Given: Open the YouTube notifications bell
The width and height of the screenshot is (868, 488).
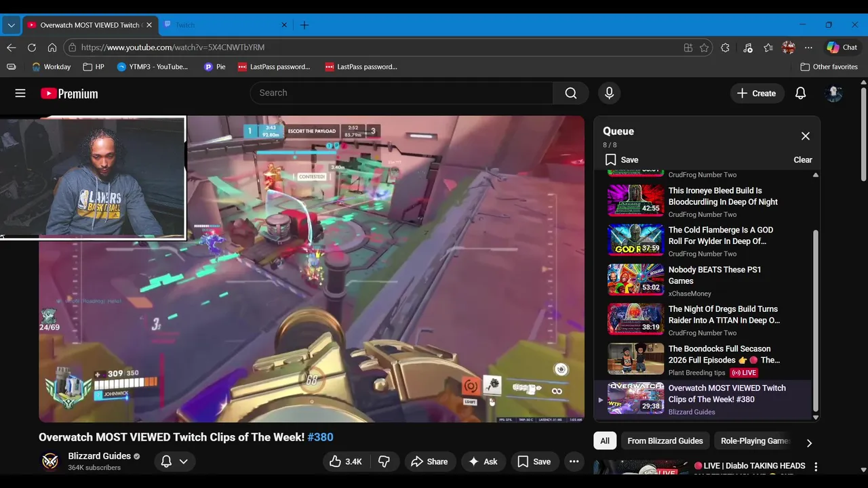Looking at the screenshot, I should [x=800, y=94].
